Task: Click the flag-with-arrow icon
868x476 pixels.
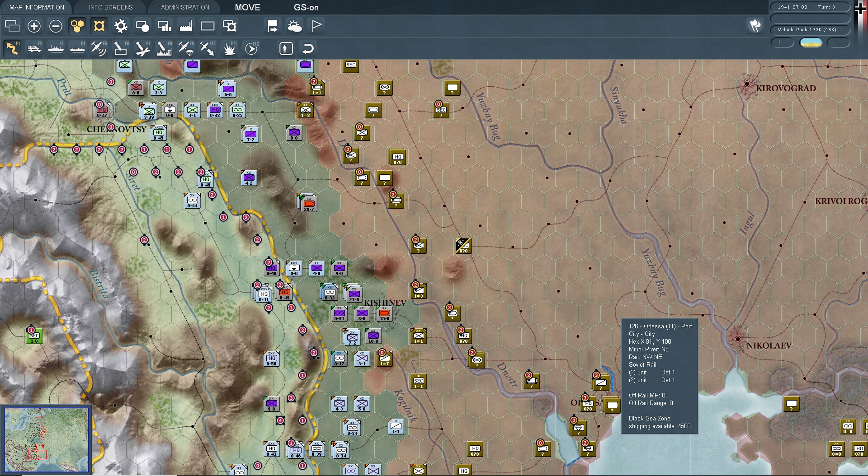Action: tap(273, 26)
